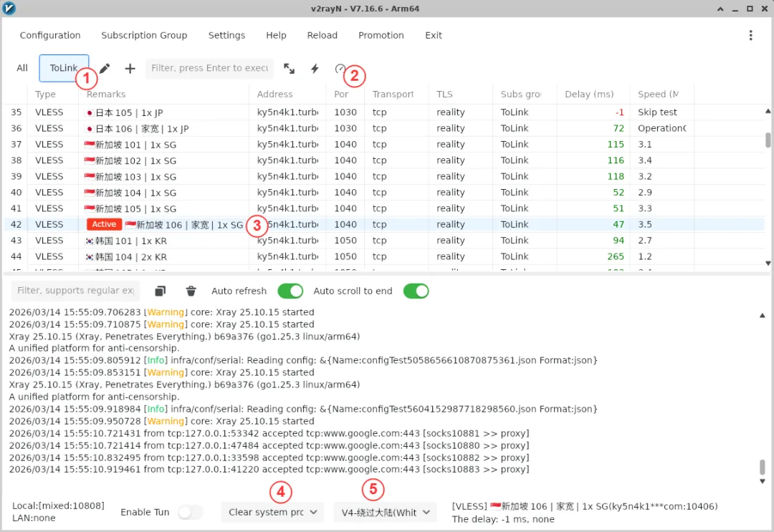Click the server list vertical scrollbar thumb
This screenshot has height=532, width=774.
click(768, 140)
